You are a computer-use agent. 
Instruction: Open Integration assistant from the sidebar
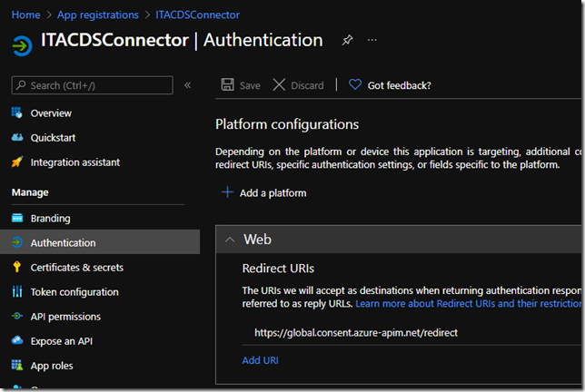[75, 162]
